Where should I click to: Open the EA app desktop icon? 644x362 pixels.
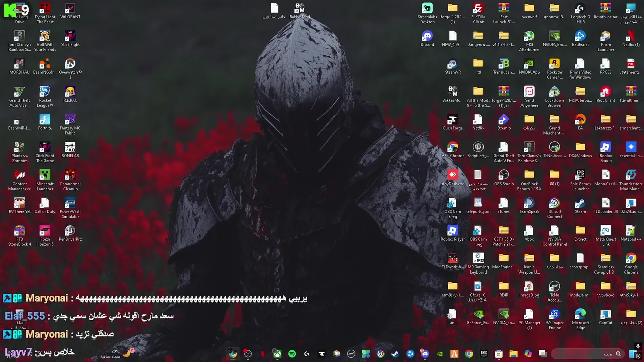tap(580, 122)
